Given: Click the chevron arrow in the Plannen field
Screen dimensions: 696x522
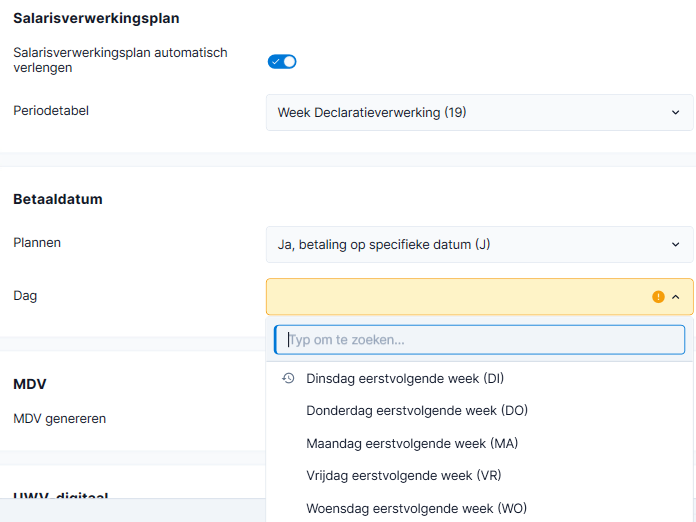Looking at the screenshot, I should 676,245.
